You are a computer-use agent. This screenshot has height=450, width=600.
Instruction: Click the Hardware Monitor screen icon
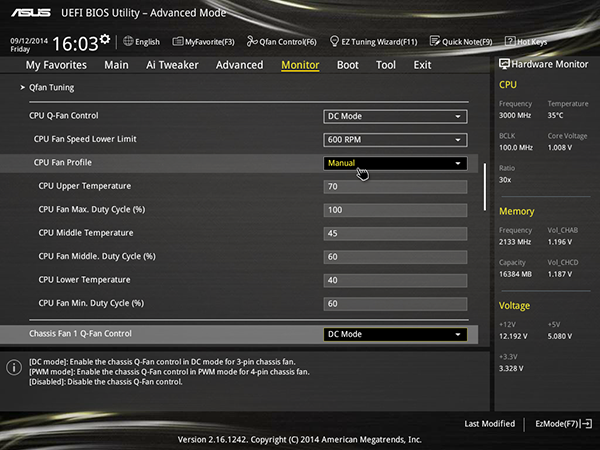click(x=504, y=64)
